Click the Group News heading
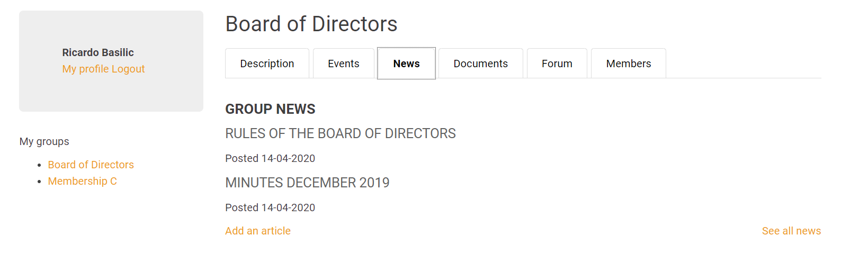This screenshot has height=262, width=868. (x=270, y=109)
